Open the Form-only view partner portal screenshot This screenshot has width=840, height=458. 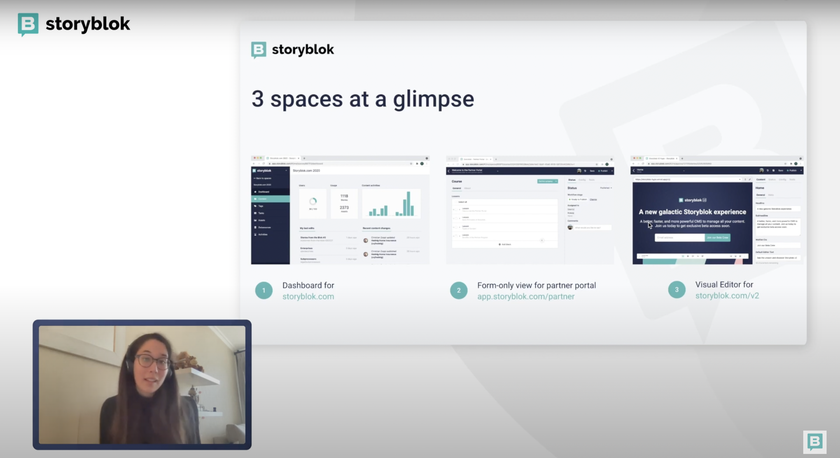(530, 210)
